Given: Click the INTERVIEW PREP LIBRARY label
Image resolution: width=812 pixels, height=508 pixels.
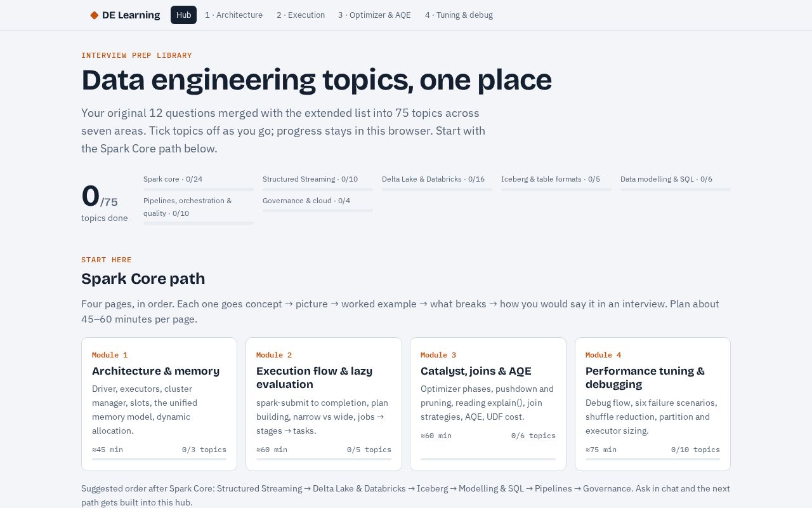Looking at the screenshot, I should (x=136, y=55).
